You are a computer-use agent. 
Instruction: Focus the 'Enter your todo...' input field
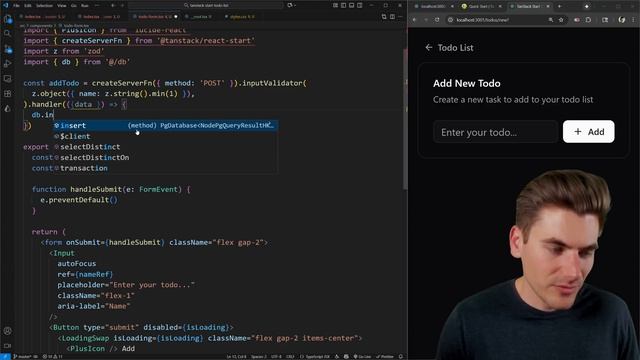pyautogui.click(x=496, y=132)
